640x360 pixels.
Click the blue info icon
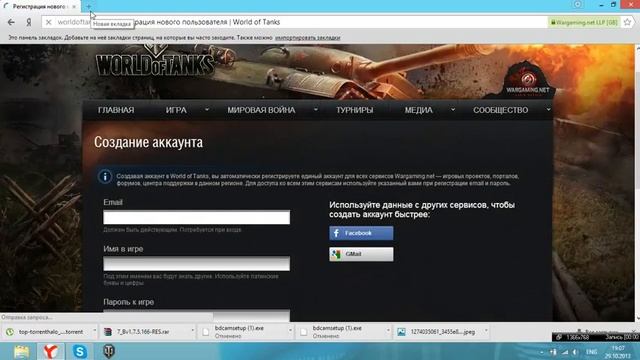coord(105,177)
